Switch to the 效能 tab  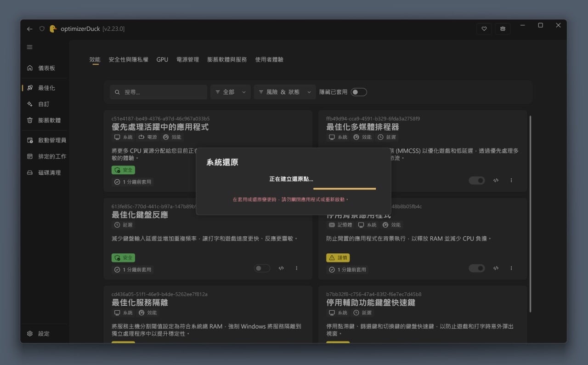point(95,60)
